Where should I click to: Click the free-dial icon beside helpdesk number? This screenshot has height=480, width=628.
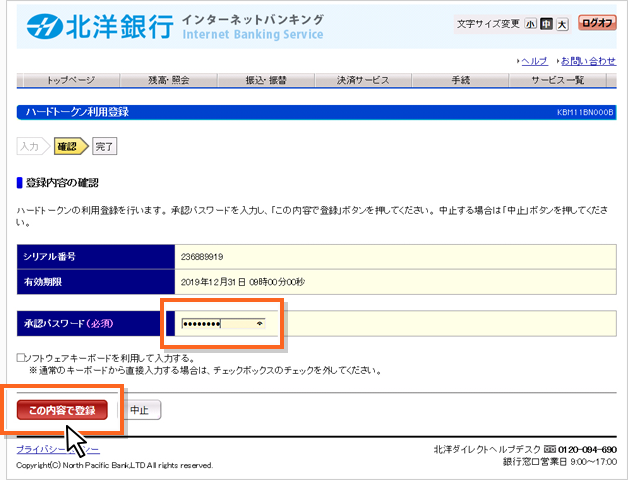tap(550, 450)
